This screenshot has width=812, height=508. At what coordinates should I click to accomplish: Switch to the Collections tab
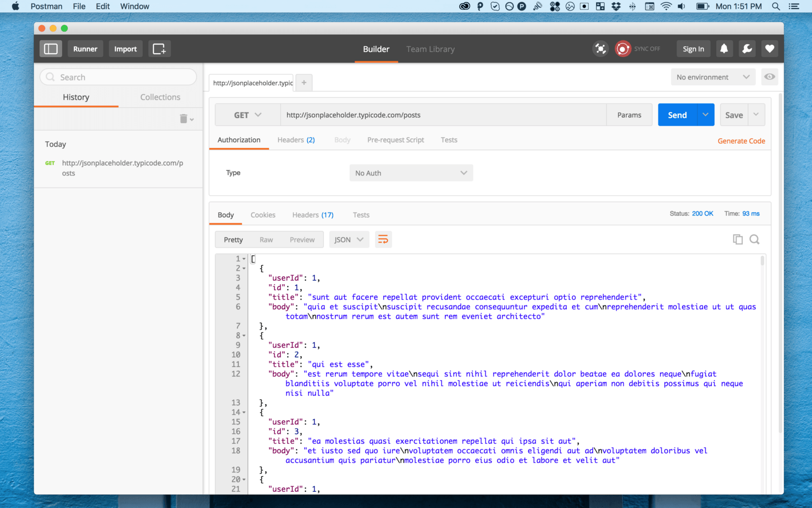click(160, 97)
